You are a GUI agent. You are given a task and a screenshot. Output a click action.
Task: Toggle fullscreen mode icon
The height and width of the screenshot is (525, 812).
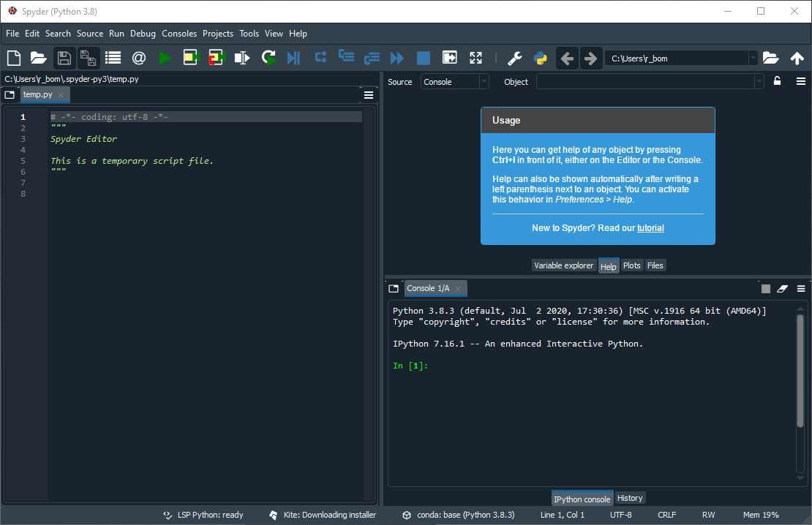click(476, 58)
